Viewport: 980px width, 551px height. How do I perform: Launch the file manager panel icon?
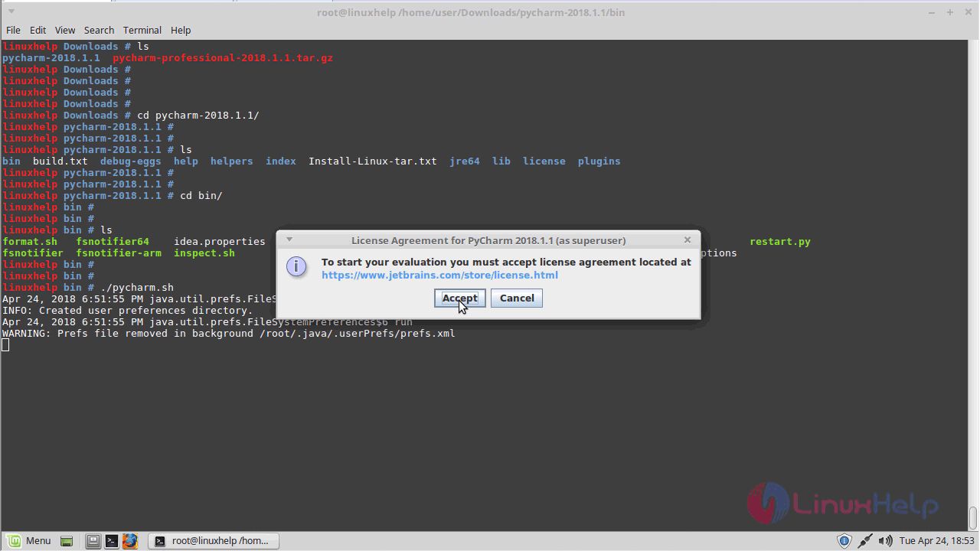click(x=93, y=541)
